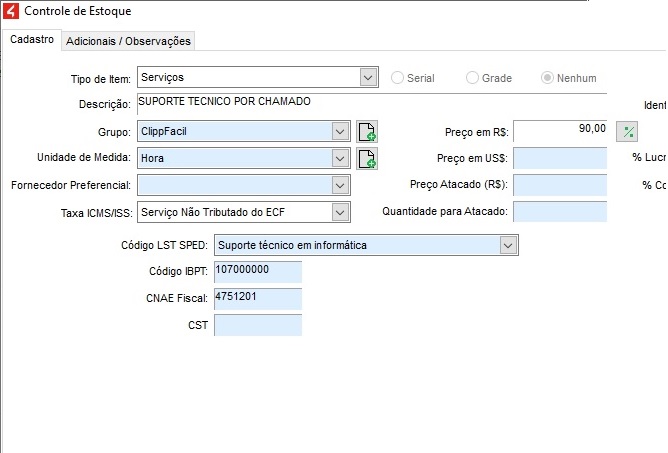
Task: Click the add new Unidade de Medida icon
Action: pos(367,158)
